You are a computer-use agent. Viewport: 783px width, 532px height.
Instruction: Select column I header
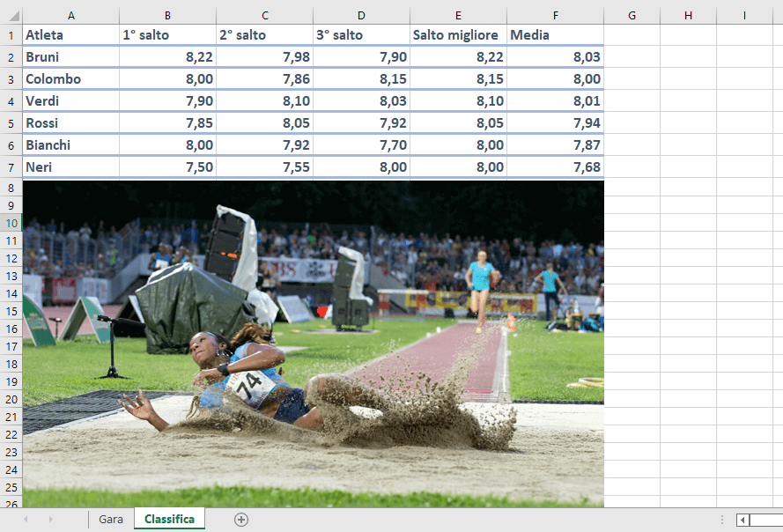pos(744,16)
